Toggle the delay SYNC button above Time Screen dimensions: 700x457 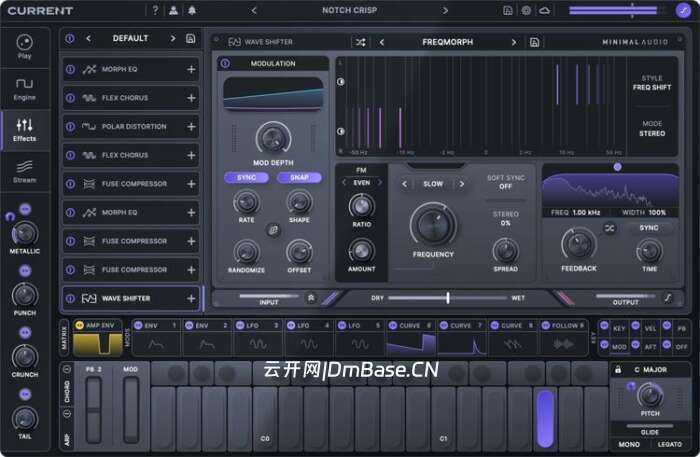649,228
